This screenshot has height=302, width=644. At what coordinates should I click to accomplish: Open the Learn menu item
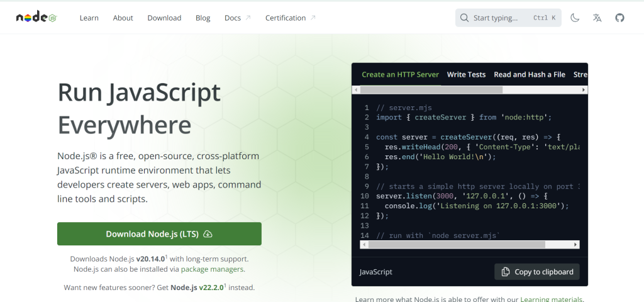pyautogui.click(x=89, y=18)
